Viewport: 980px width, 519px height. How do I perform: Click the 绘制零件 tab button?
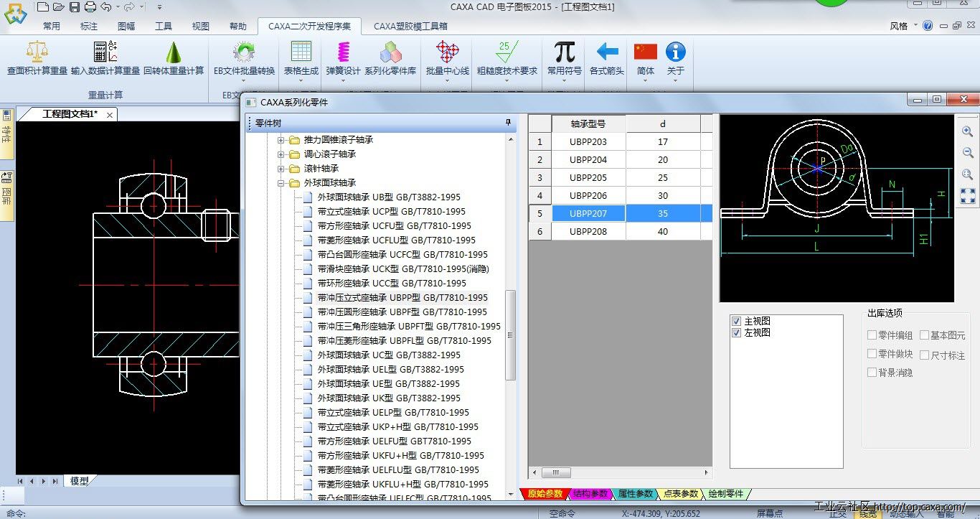pyautogui.click(x=725, y=494)
